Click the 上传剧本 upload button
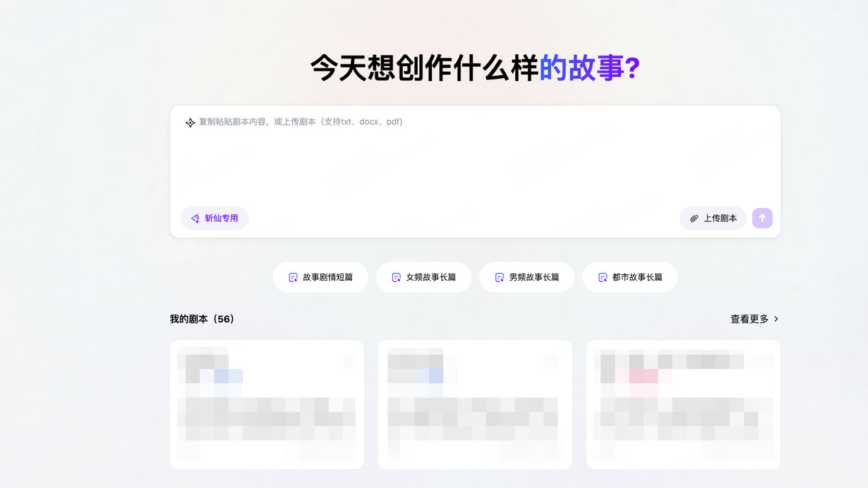The width and height of the screenshot is (868, 488). (713, 218)
